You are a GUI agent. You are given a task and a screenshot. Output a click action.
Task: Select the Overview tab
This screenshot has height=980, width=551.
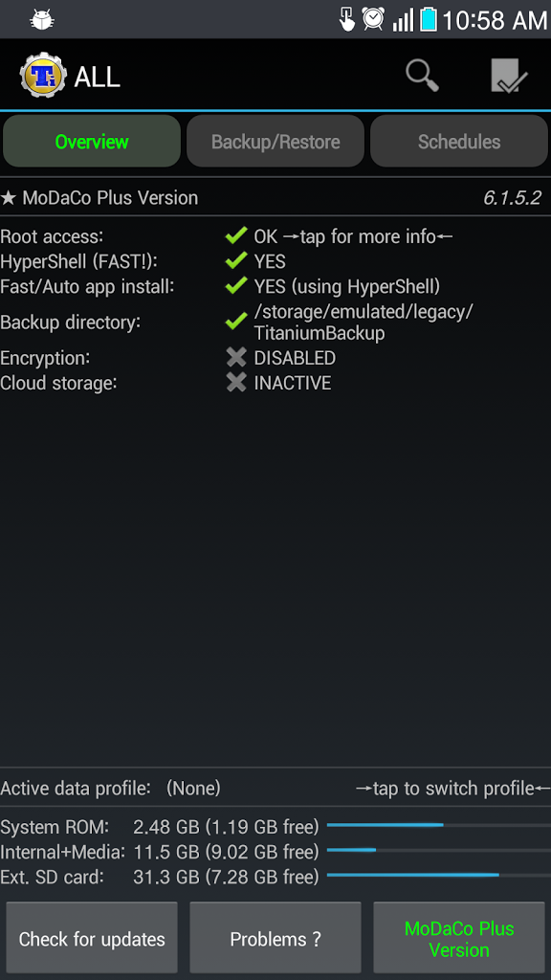[92, 142]
